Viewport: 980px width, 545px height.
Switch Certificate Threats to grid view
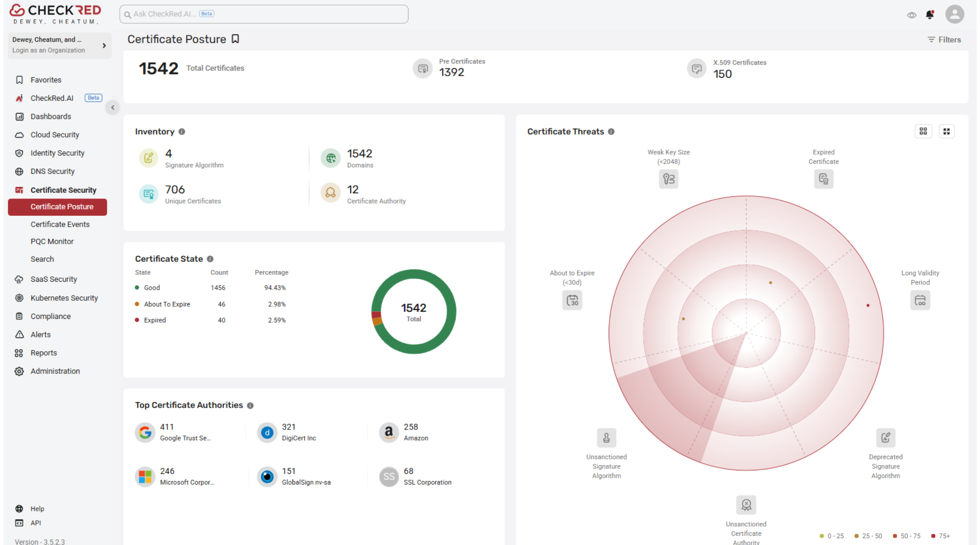click(x=923, y=131)
